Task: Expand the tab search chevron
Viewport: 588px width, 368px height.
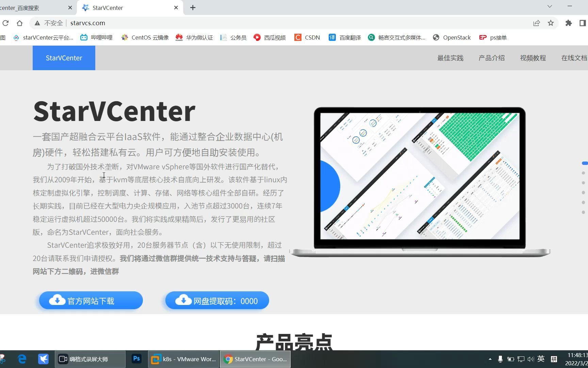Action: [x=550, y=6]
